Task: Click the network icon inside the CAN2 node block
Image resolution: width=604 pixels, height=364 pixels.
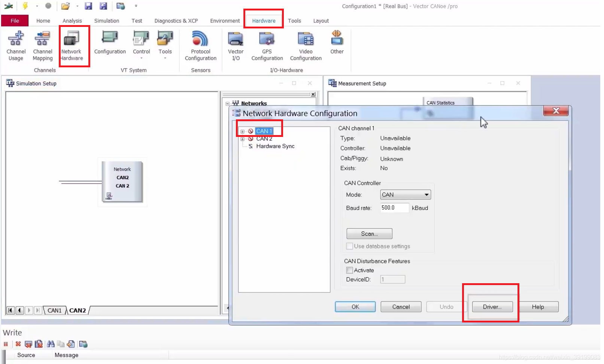Action: (109, 196)
